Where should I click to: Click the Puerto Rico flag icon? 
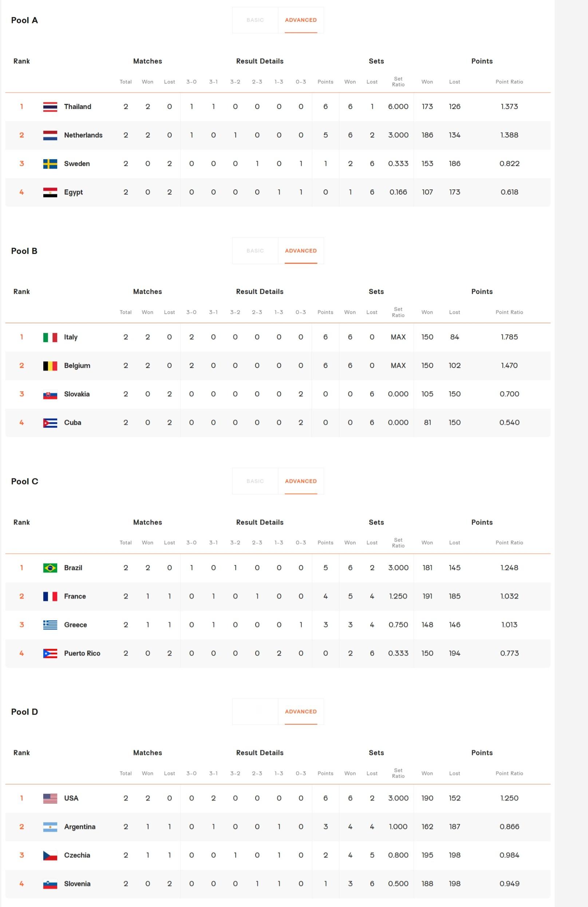tap(50, 653)
